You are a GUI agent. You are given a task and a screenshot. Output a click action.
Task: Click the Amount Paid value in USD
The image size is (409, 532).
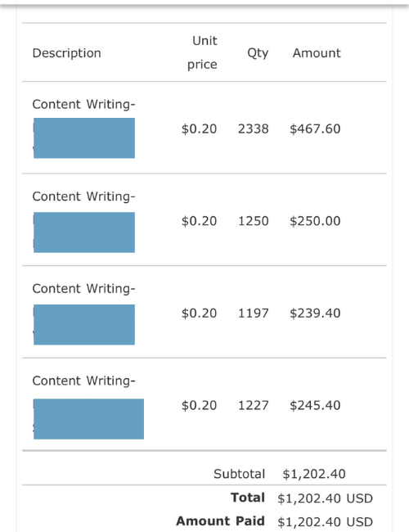click(x=326, y=522)
